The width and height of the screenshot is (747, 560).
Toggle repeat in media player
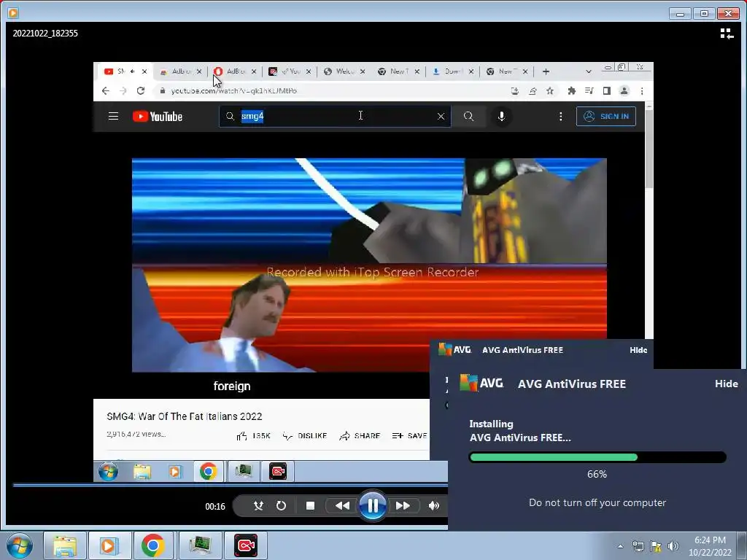pos(281,506)
